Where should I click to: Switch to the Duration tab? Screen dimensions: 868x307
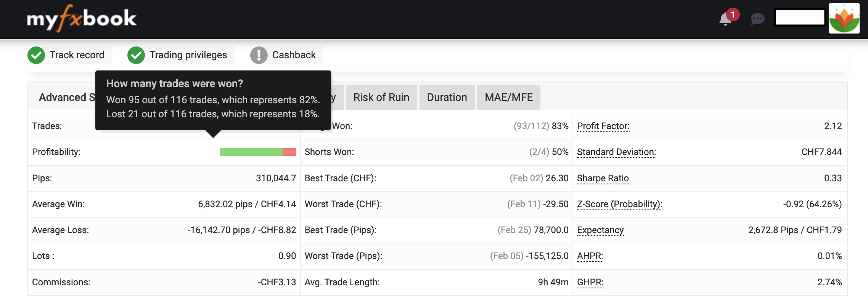pyautogui.click(x=447, y=98)
